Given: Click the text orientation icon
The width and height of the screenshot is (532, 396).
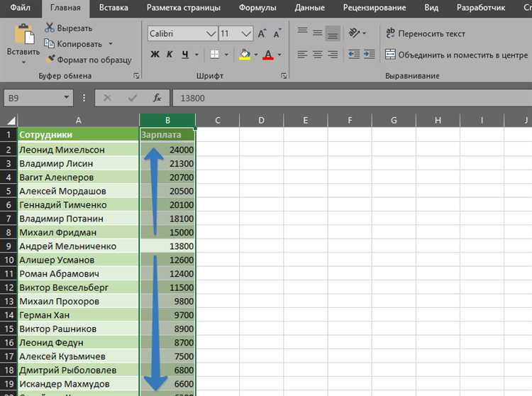Looking at the screenshot, I should click(354, 33).
